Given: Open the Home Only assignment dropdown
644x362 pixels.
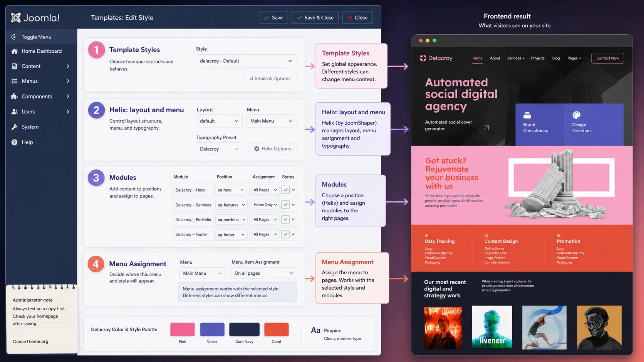Looking at the screenshot, I should (265, 205).
